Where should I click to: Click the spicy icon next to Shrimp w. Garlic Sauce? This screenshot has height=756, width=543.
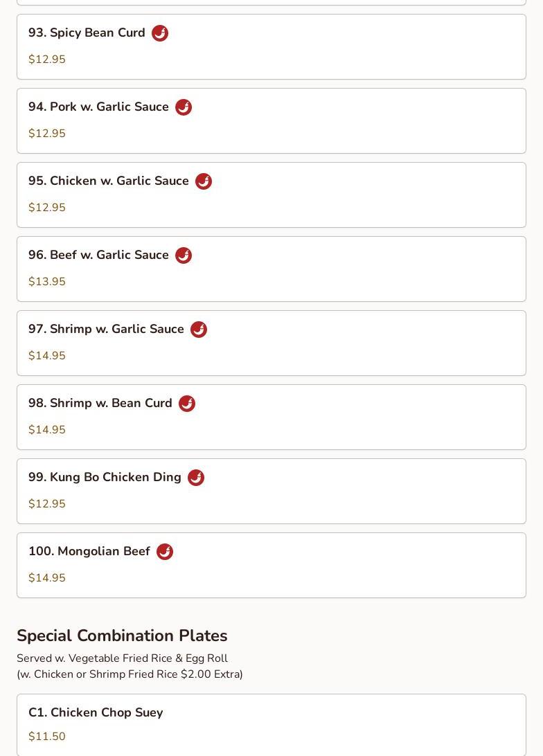(x=199, y=330)
